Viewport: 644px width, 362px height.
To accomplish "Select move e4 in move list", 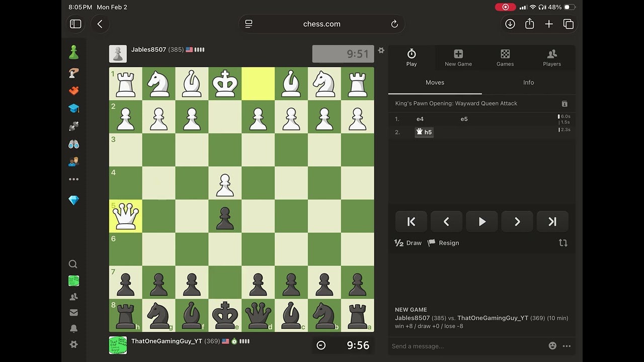I will [420, 119].
